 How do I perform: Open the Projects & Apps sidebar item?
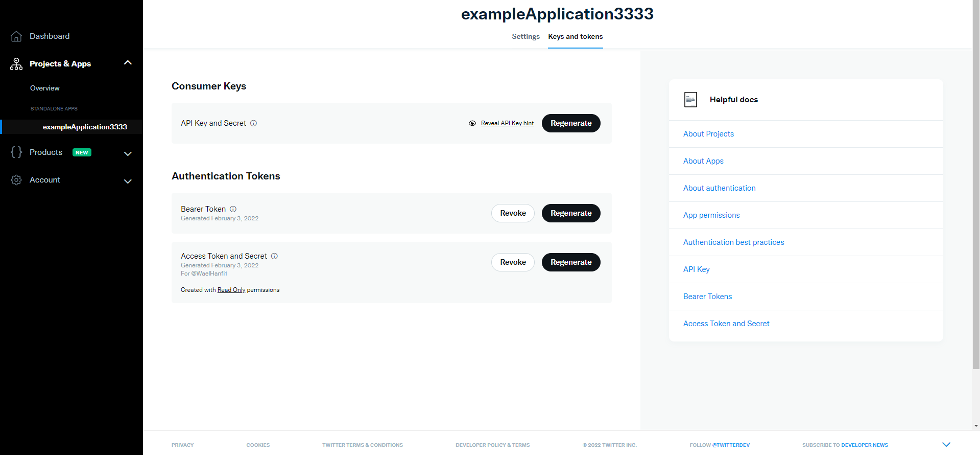[60, 64]
